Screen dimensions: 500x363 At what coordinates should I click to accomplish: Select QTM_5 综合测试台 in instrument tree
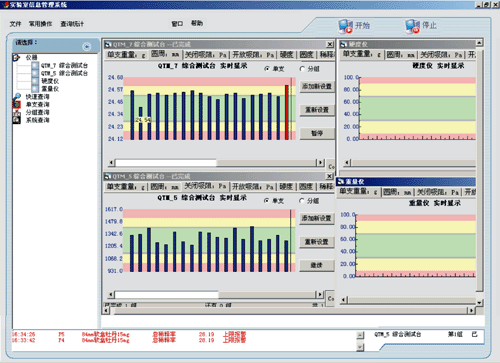click(x=64, y=73)
